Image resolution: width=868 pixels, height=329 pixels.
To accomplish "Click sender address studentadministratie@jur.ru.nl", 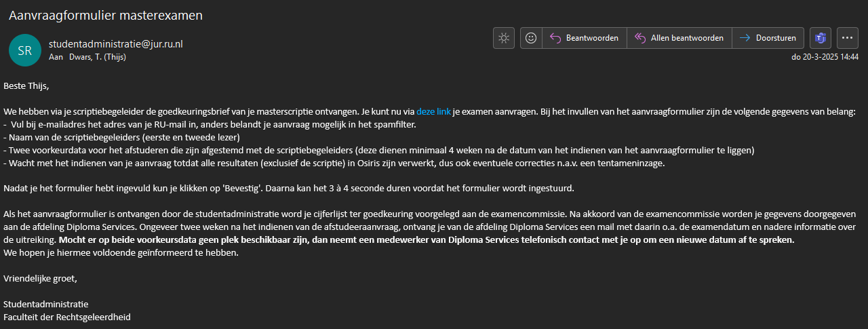I will 116,44.
